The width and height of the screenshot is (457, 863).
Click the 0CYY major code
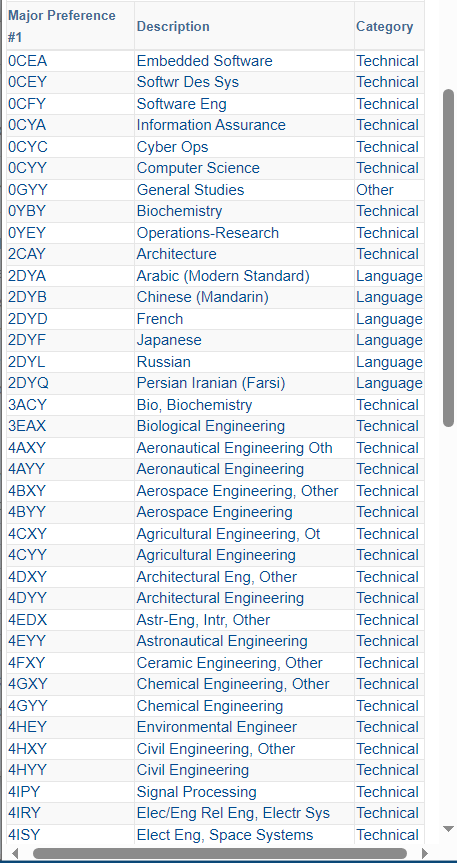click(26, 168)
